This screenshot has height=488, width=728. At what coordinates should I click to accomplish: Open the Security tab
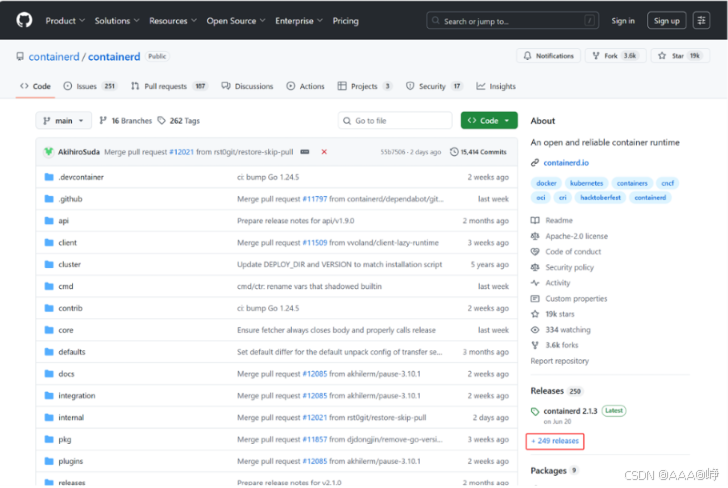[x=434, y=86]
